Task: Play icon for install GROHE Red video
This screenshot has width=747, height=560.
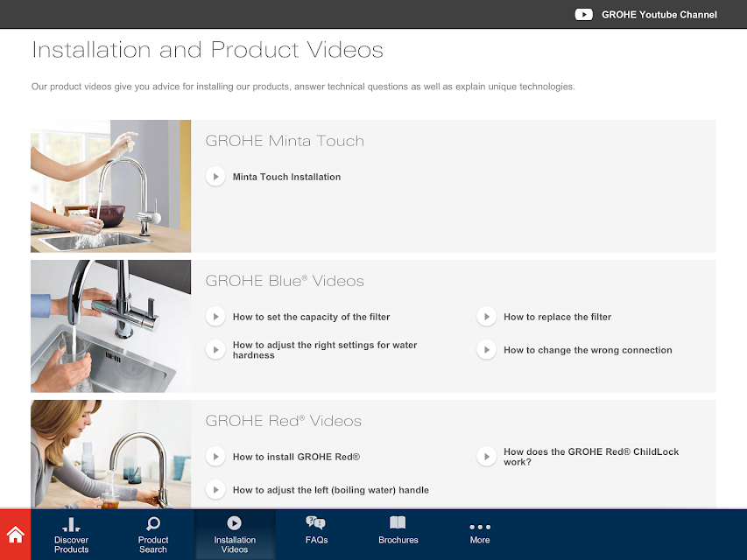Action: click(215, 457)
